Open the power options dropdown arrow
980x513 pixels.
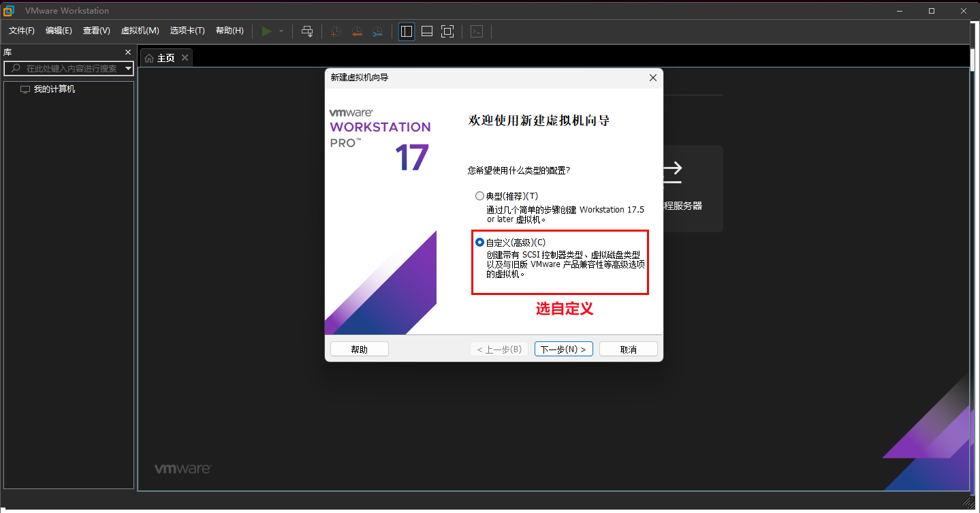(281, 31)
